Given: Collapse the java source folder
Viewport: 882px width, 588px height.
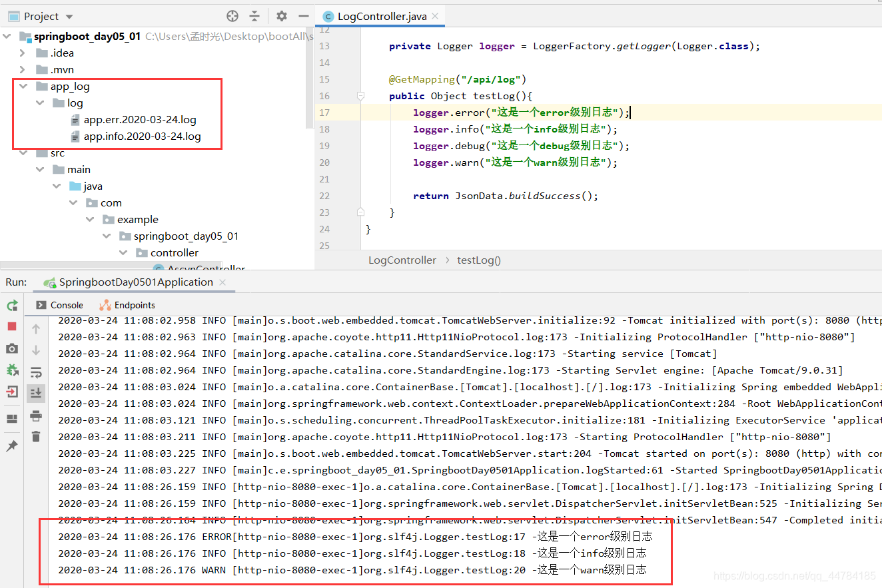Looking at the screenshot, I should [57, 186].
